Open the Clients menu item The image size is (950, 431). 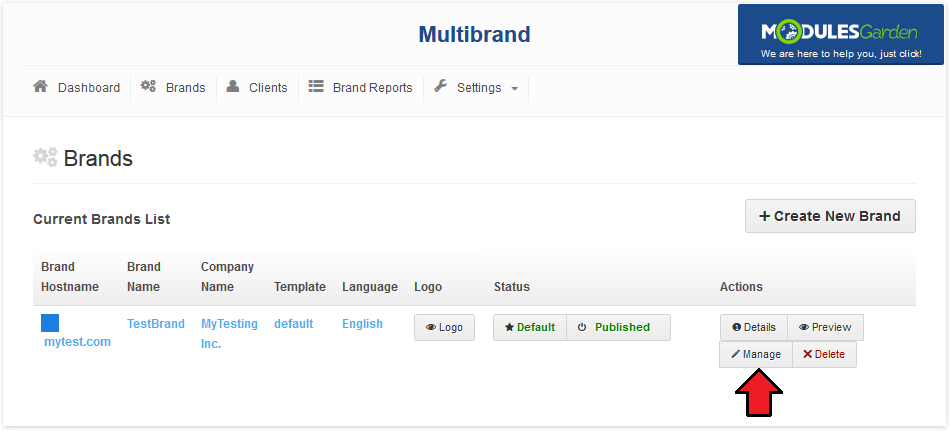(257, 88)
